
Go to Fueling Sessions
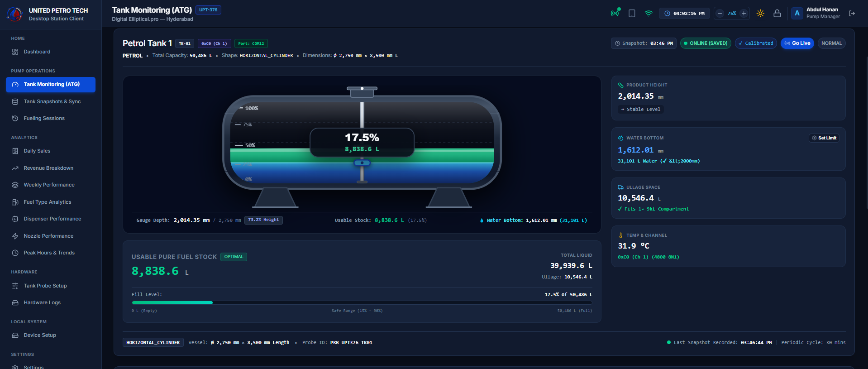click(51, 119)
